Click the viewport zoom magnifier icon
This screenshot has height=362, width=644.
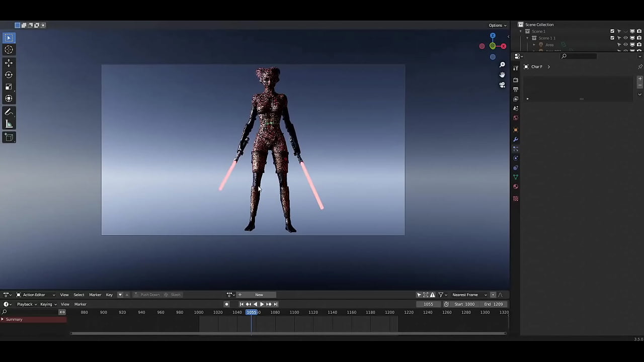(502, 65)
